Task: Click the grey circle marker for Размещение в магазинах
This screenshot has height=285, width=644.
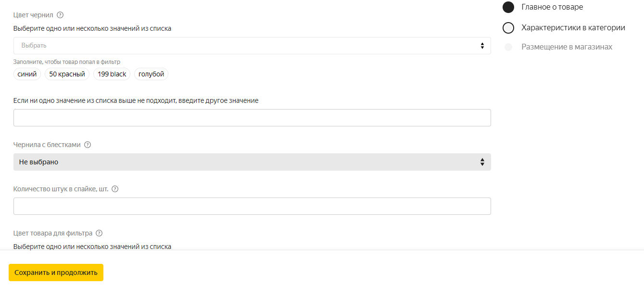Action: [508, 47]
